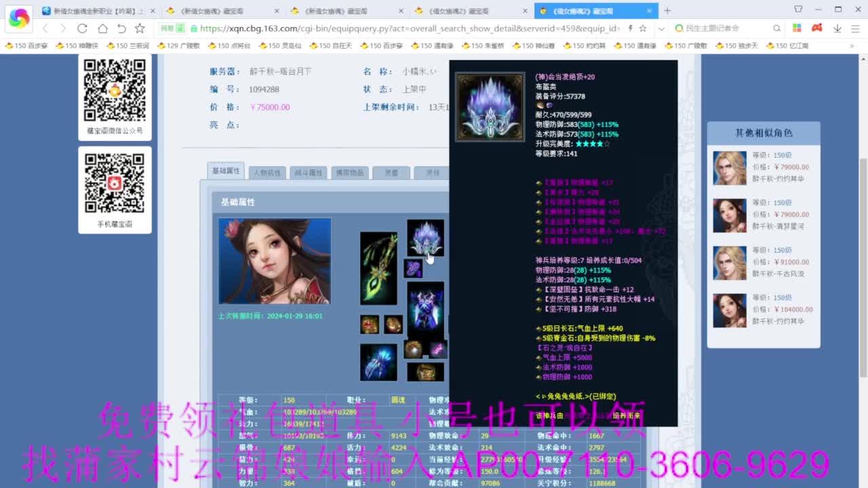
Task: Select the 灵兽 tab
Action: click(391, 173)
